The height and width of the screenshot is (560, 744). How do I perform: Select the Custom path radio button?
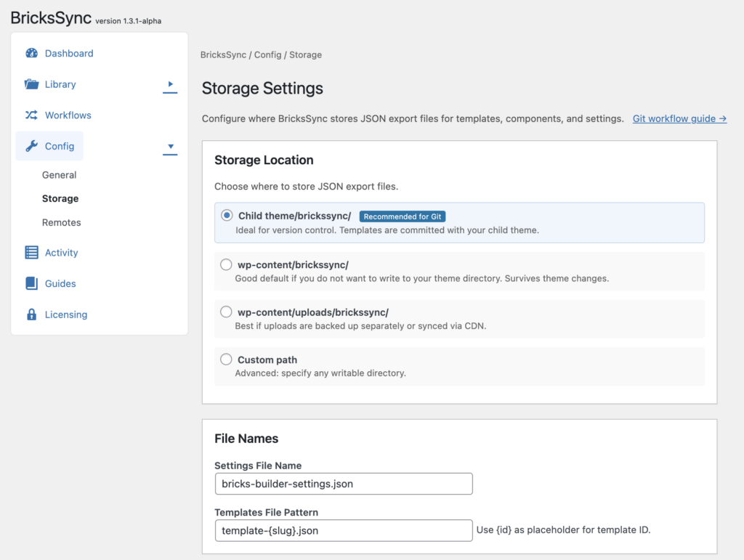tap(226, 360)
